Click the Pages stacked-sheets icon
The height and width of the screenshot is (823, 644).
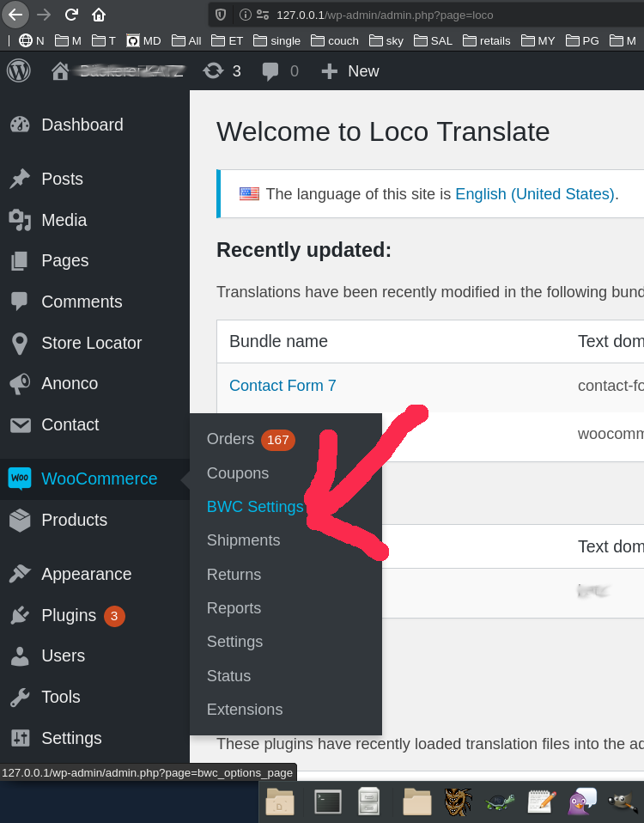20,261
